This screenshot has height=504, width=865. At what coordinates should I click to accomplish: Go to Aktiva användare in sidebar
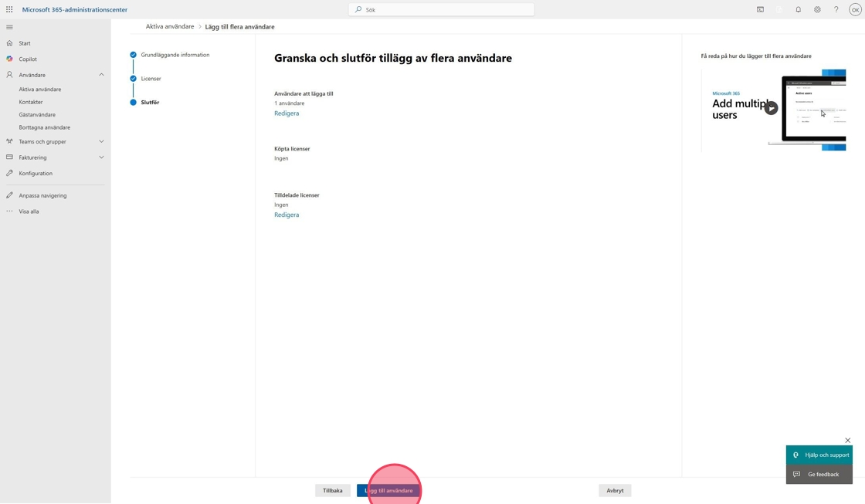click(40, 90)
